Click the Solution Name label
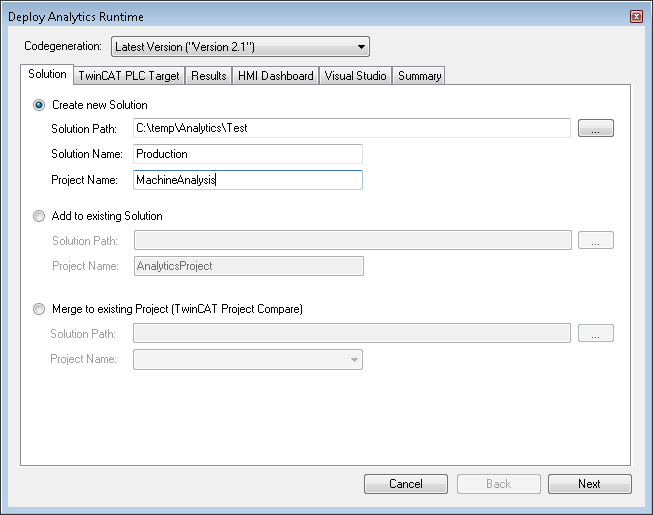 [x=87, y=154]
